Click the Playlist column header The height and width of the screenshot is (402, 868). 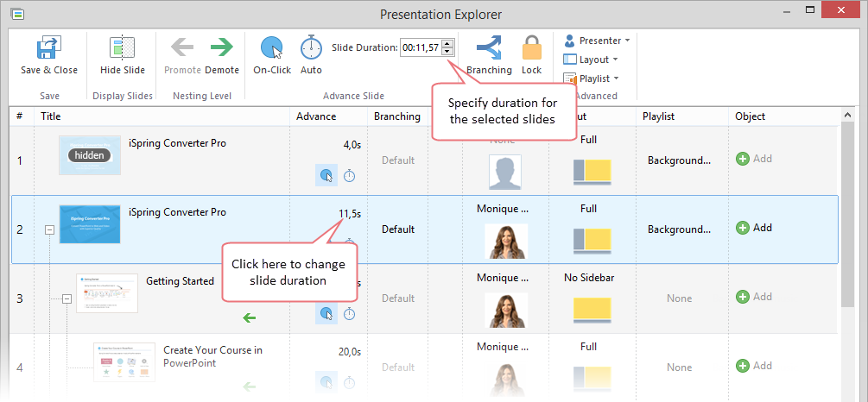click(x=658, y=116)
